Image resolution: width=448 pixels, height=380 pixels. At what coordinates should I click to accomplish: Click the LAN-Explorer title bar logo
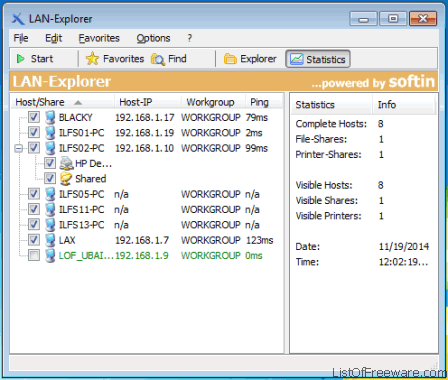18,19
